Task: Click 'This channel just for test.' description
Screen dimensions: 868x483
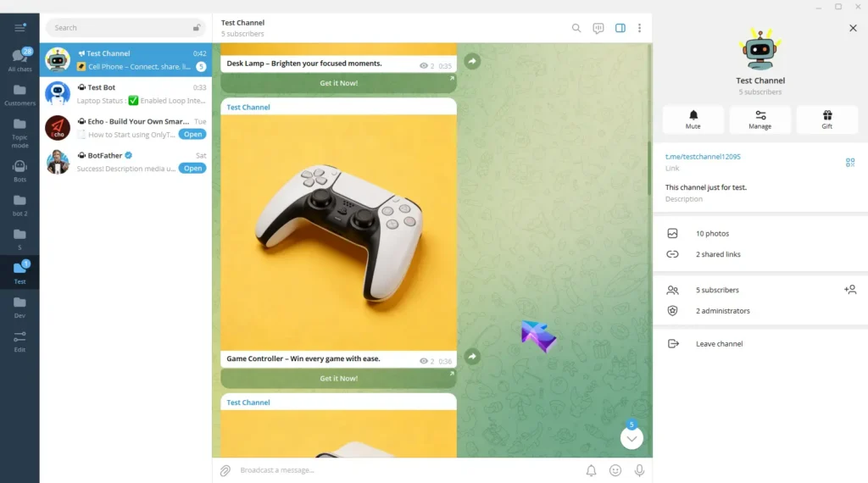Action: coord(706,187)
